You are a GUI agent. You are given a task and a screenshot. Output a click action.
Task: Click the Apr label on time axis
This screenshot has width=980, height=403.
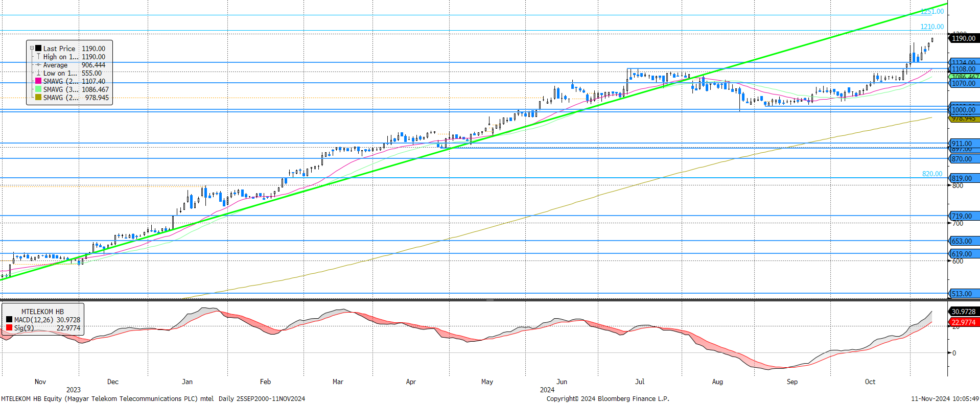coord(411,382)
